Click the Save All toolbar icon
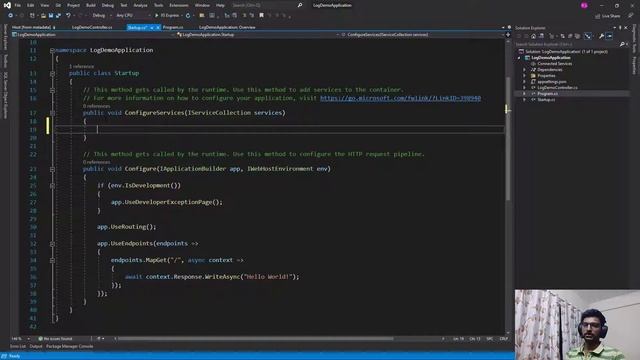 point(58,16)
